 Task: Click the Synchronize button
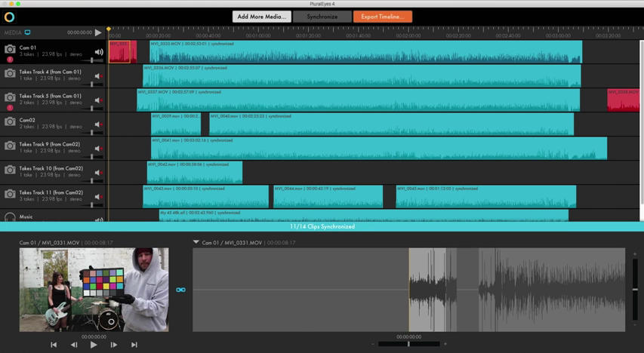322,17
